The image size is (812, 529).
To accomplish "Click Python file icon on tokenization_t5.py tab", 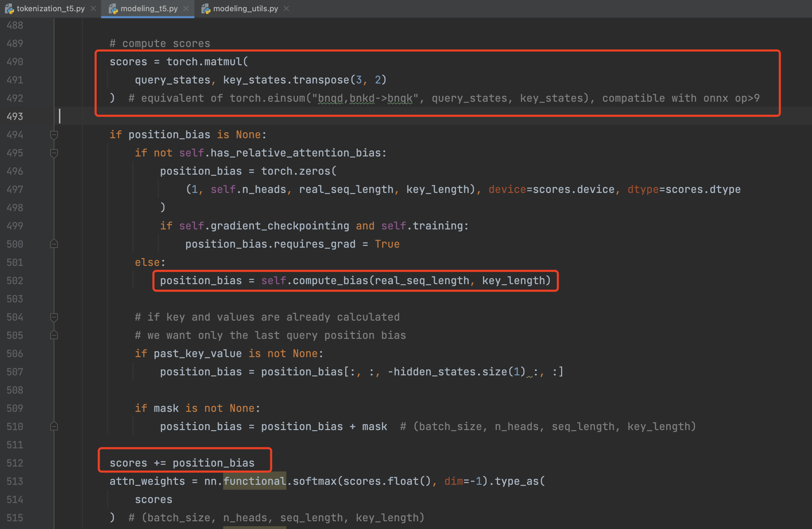I will click(x=9, y=9).
